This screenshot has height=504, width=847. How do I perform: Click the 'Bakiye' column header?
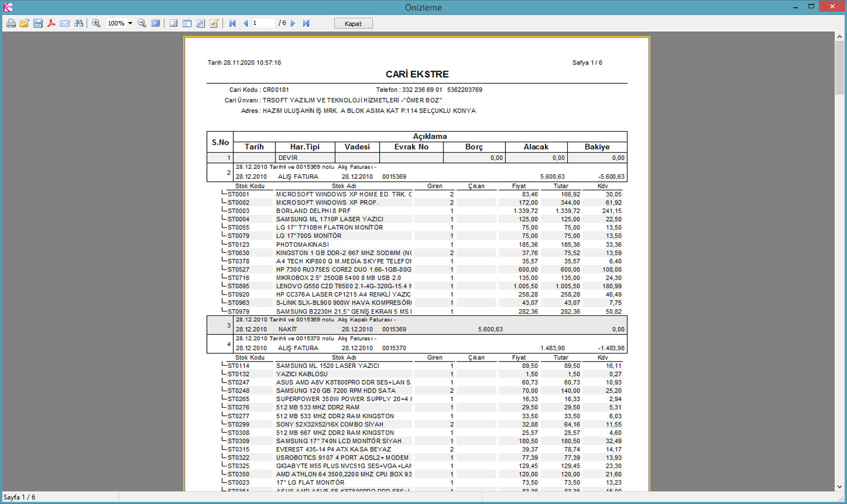597,147
